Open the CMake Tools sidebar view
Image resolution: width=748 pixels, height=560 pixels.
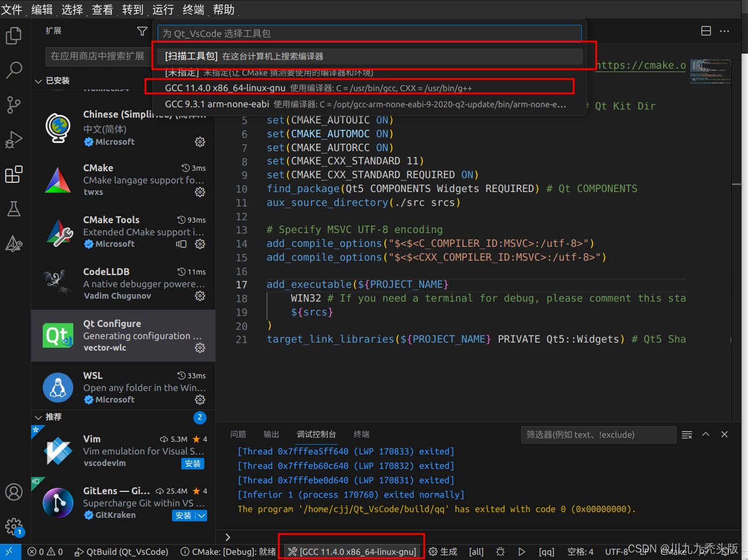14,243
